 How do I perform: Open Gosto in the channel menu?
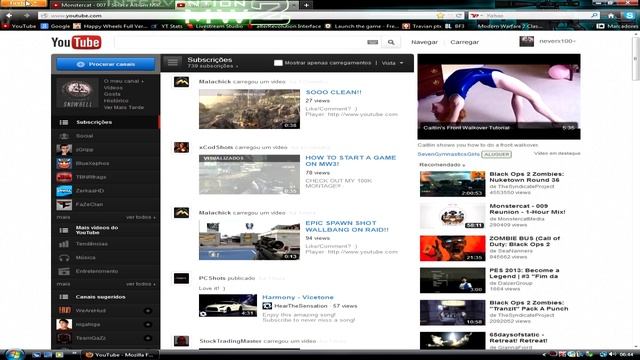tap(112, 94)
